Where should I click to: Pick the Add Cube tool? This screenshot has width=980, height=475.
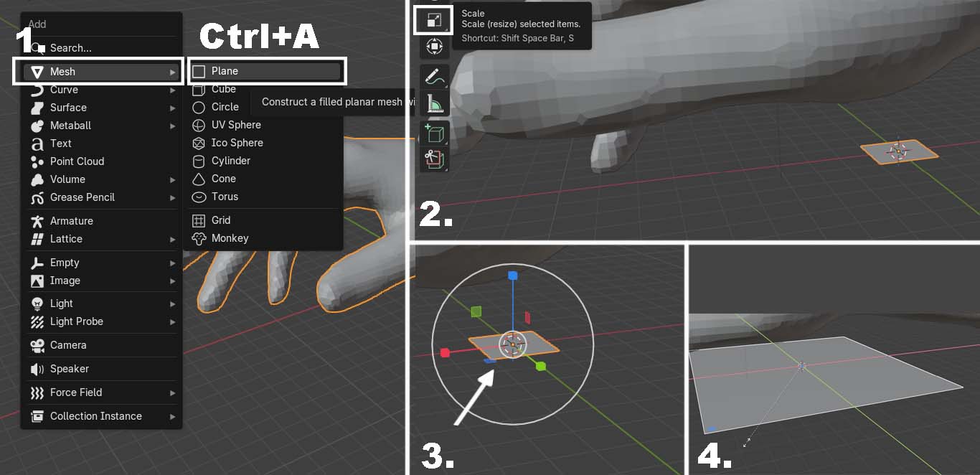click(434, 133)
